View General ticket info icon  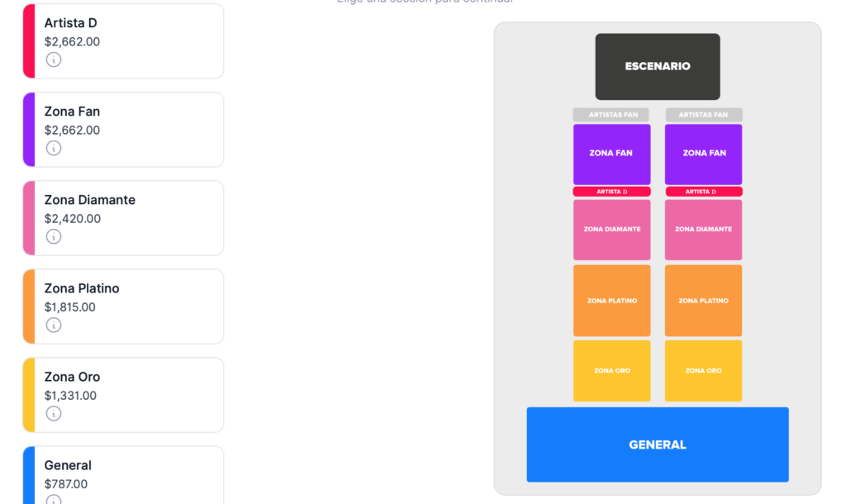click(54, 499)
